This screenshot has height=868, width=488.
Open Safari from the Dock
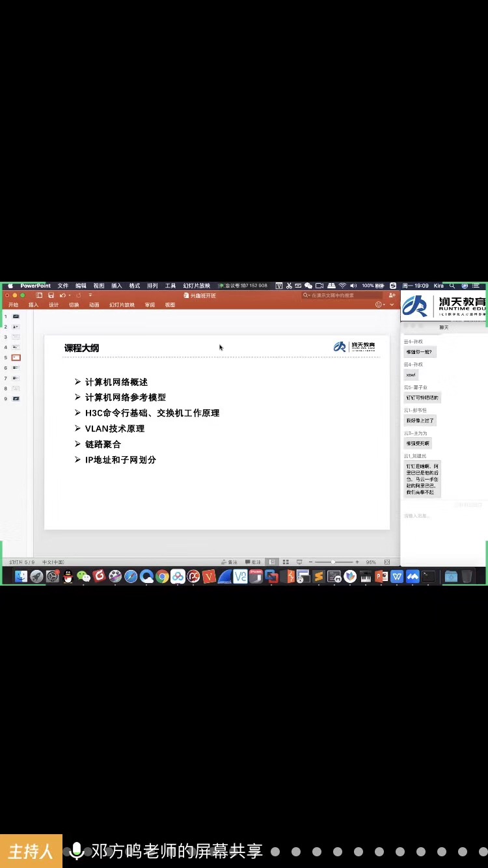click(x=131, y=576)
